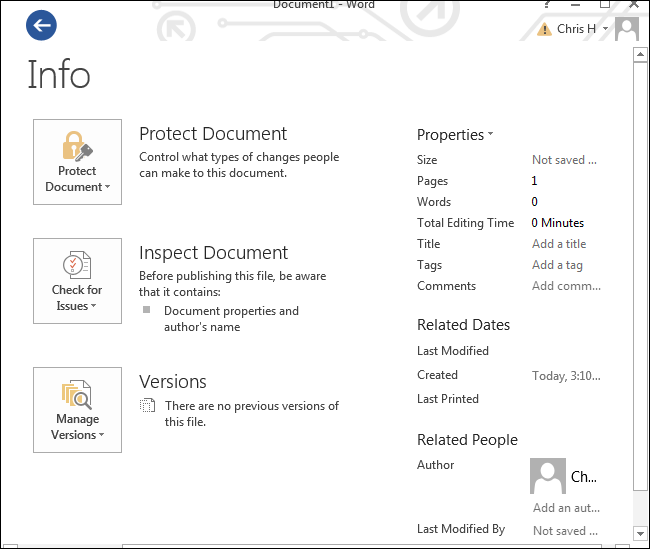Click the author's profile picture thumbnail
The image size is (650, 549).
[x=547, y=477]
